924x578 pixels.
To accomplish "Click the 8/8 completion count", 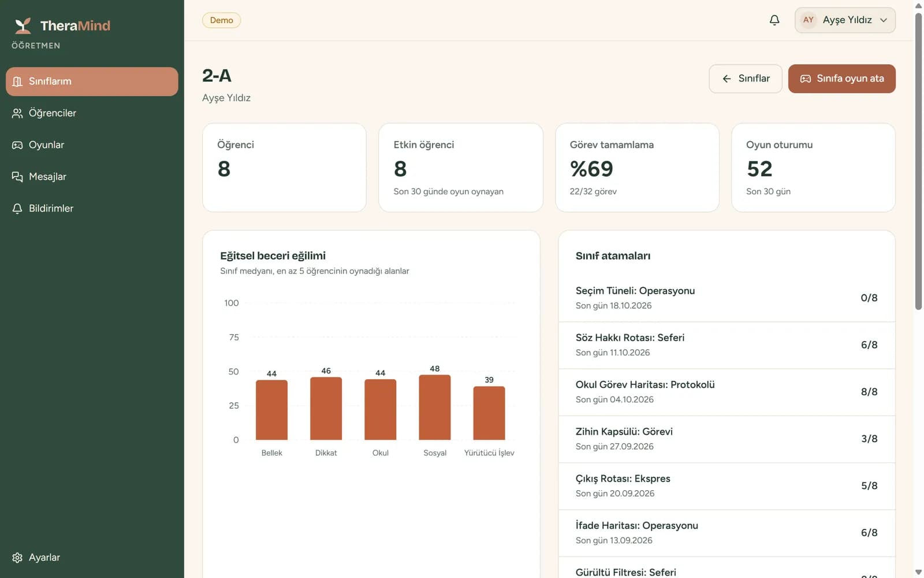I will point(869,392).
